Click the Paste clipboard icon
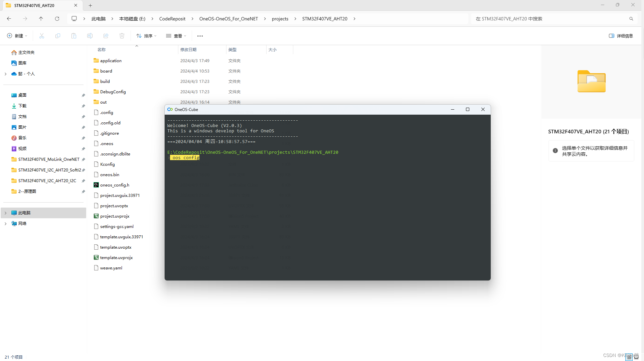This screenshot has width=644, height=361. tap(74, 36)
